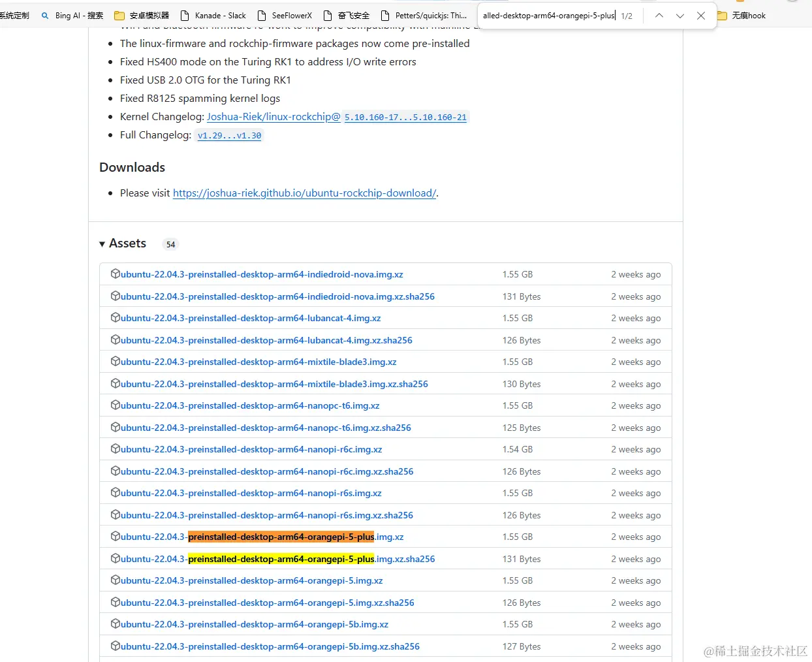
Task: Download indiedroid-nova.img.xz.sha256 checksum
Action: pyautogui.click(x=277, y=296)
